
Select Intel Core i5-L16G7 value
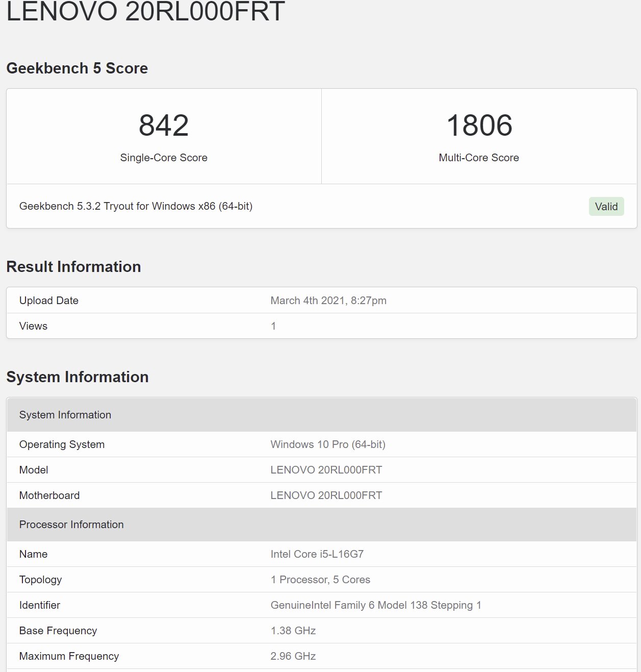[317, 554]
